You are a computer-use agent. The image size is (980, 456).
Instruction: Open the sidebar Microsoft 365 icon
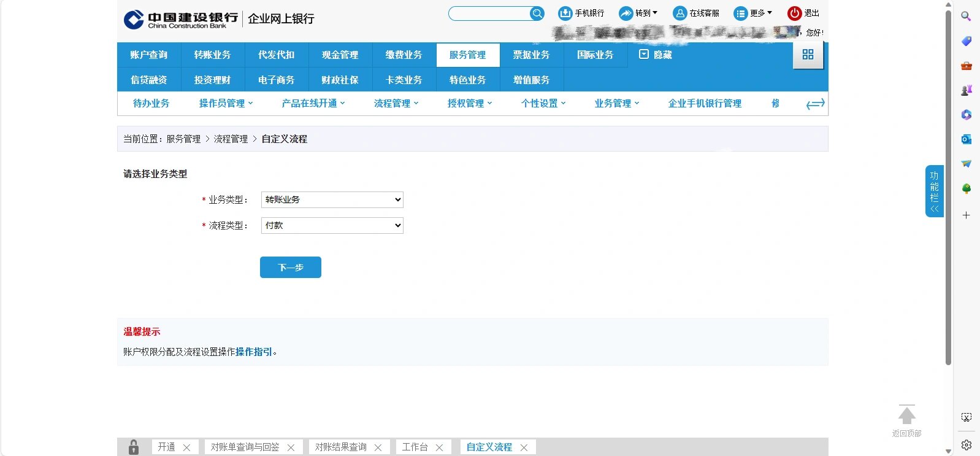pyautogui.click(x=967, y=115)
